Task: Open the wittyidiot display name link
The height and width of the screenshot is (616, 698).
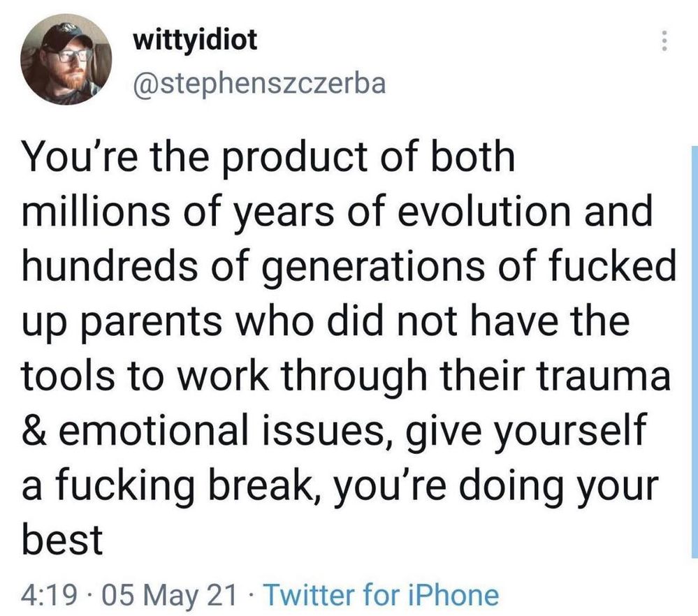Action: 196,41
